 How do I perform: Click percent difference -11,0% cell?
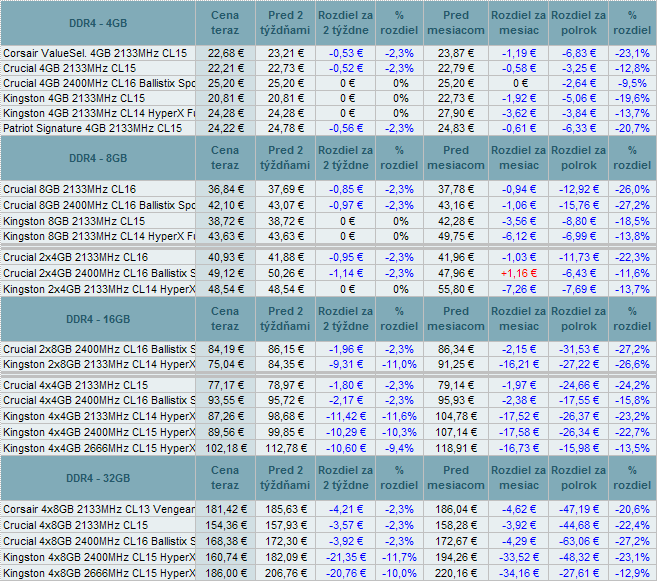coord(399,364)
